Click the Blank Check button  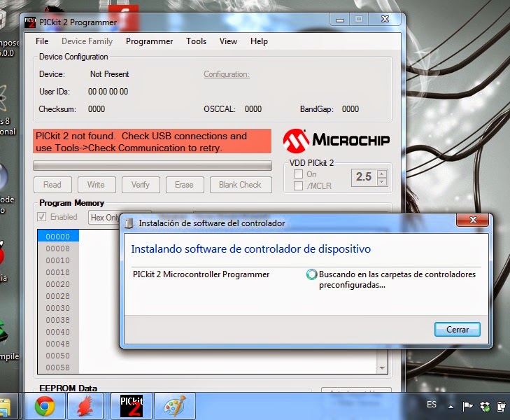241,185
